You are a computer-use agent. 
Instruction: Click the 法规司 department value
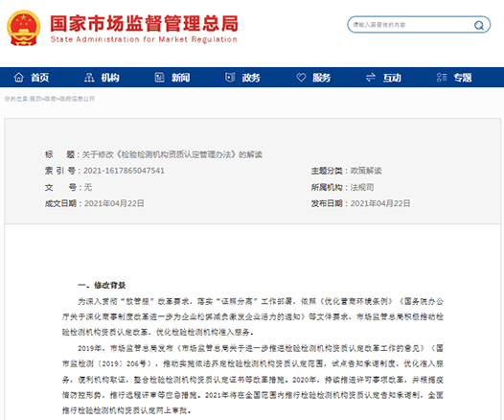362,187
